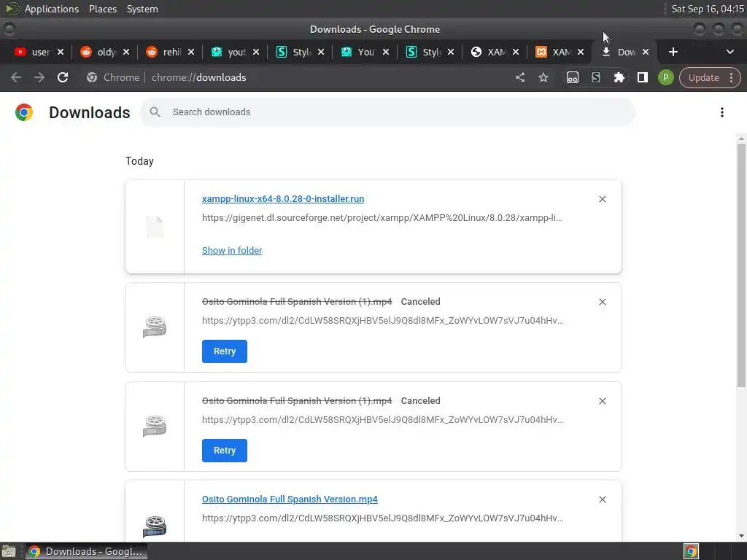The image size is (747, 560).
Task: Open the Extensions puzzle icon
Action: pyautogui.click(x=619, y=77)
